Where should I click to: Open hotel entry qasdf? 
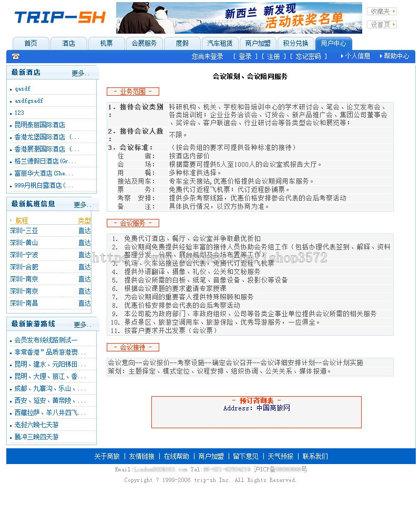pyautogui.click(x=23, y=89)
